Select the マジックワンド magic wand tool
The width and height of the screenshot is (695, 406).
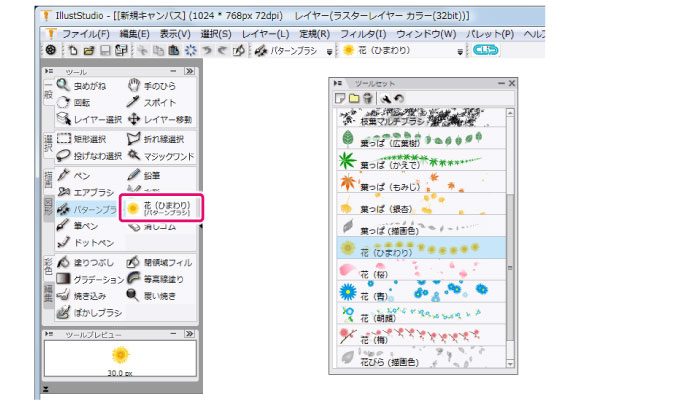coord(159,156)
